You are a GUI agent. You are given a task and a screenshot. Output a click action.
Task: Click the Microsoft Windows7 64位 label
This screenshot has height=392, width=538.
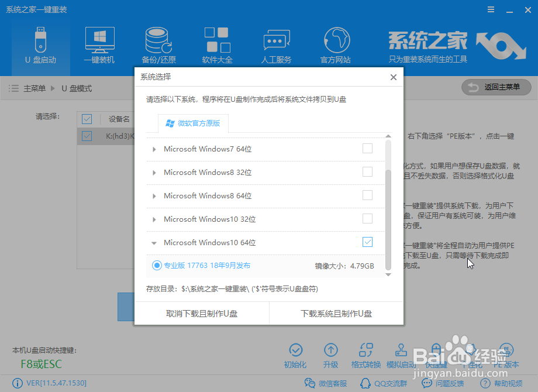tap(208, 149)
